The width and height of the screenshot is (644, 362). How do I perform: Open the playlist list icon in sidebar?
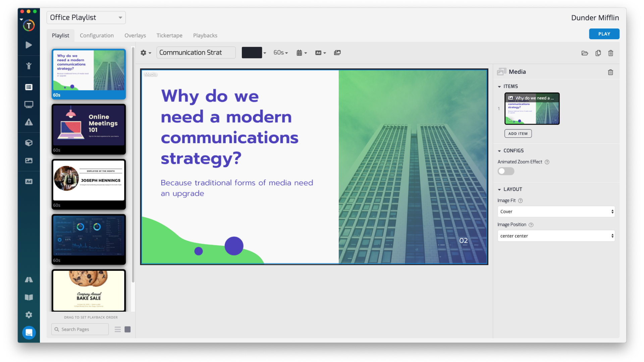pyautogui.click(x=29, y=87)
